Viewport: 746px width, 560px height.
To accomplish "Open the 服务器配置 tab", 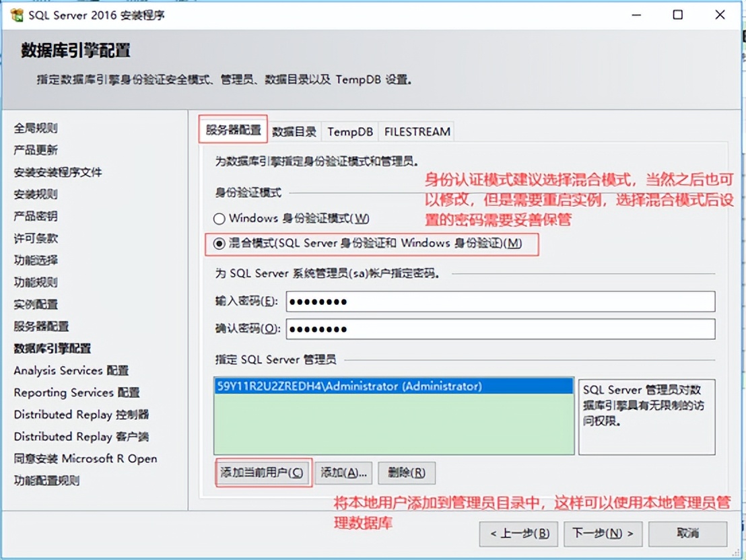I will (x=233, y=129).
